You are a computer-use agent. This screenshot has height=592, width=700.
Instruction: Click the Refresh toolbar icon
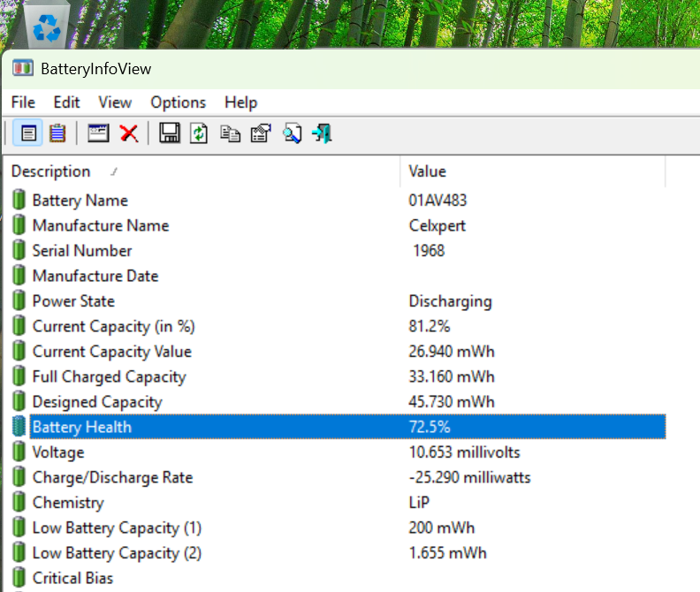[199, 133]
